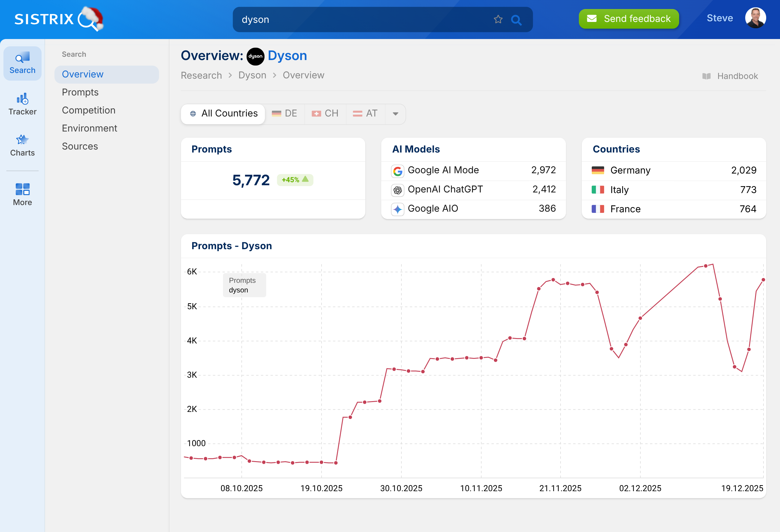Screen dimensions: 780x532
Task: Switch country filter to CH
Action: coord(325,113)
